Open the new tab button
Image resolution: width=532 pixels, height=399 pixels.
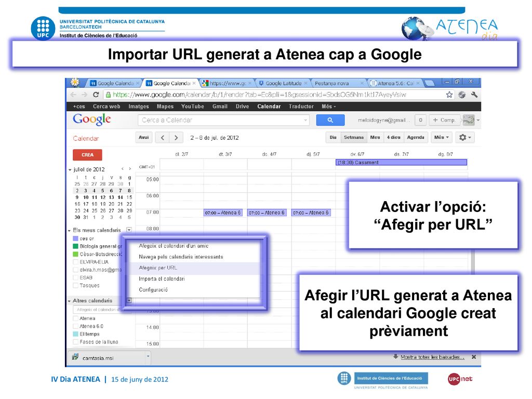point(429,83)
